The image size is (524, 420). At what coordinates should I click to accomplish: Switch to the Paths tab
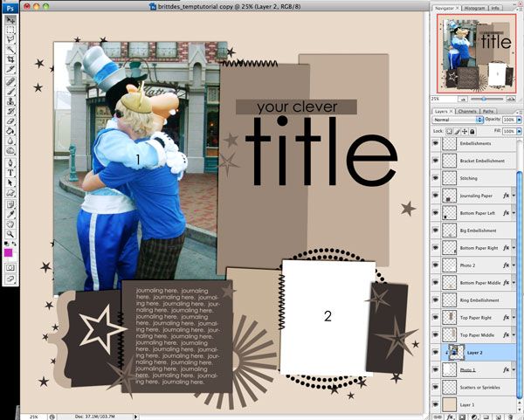coord(488,111)
